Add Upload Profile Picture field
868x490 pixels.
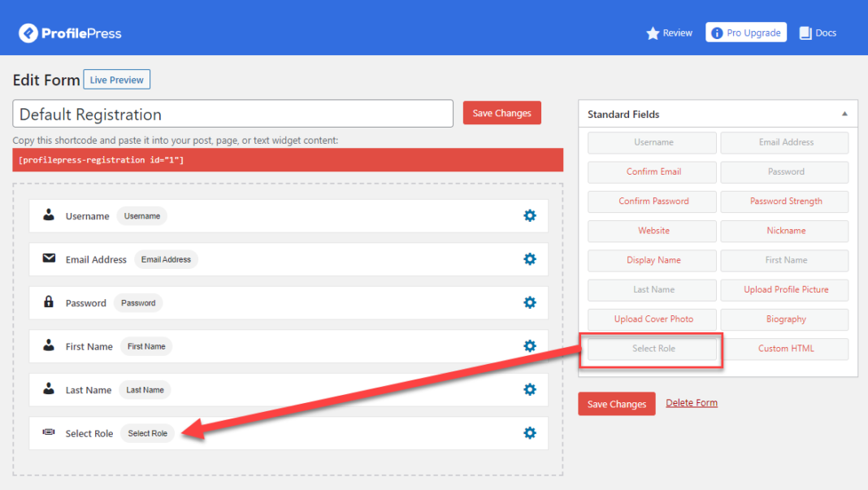tap(785, 289)
